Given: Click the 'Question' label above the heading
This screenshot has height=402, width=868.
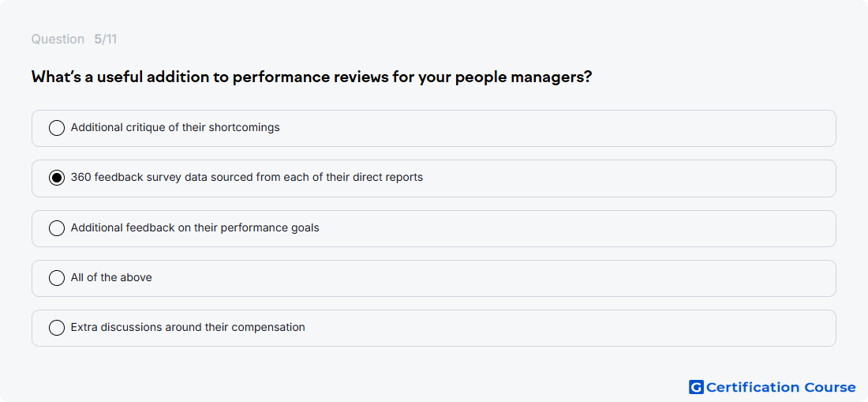Looking at the screenshot, I should (58, 39).
